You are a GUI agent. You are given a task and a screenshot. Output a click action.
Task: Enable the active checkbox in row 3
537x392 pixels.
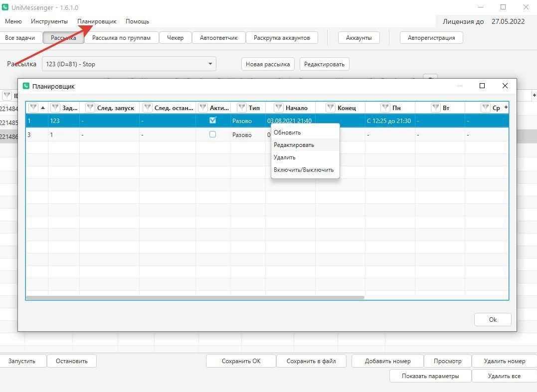(213, 134)
